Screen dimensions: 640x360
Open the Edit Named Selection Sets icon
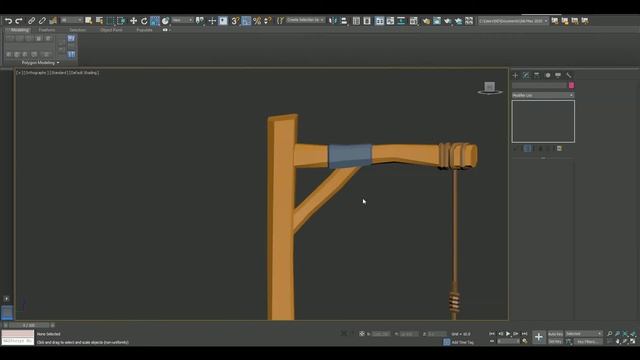coord(280,20)
